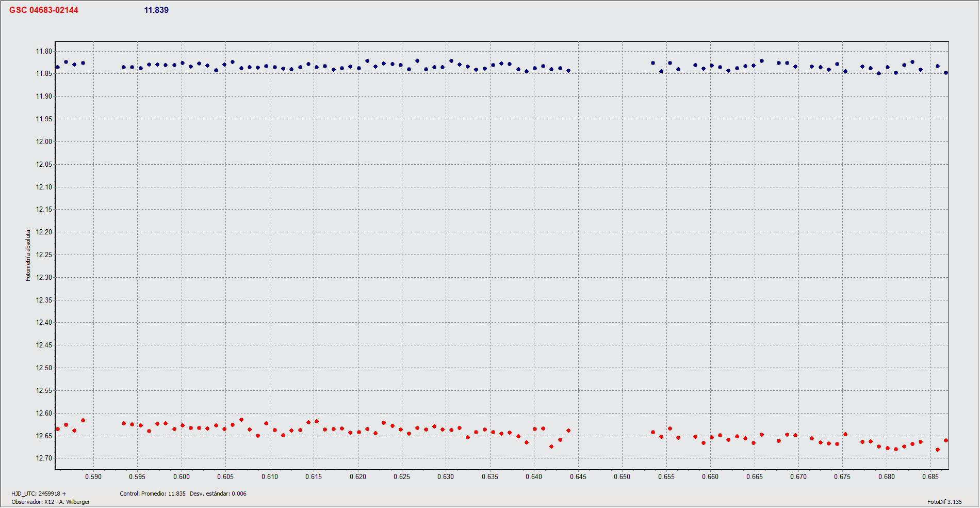Click the 0.590 x-axis tick label

tap(93, 477)
